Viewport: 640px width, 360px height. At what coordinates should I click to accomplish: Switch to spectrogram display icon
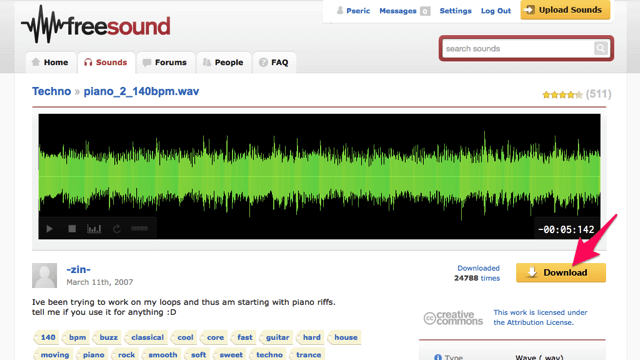click(x=94, y=229)
